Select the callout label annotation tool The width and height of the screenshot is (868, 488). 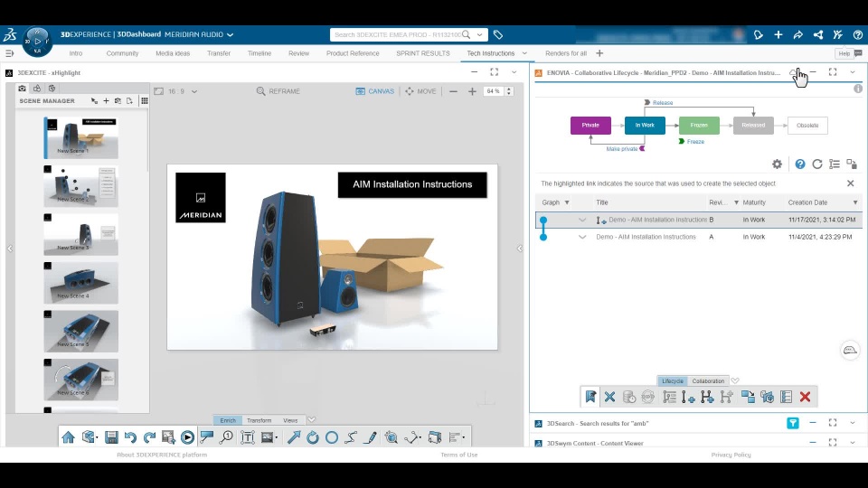click(x=207, y=437)
